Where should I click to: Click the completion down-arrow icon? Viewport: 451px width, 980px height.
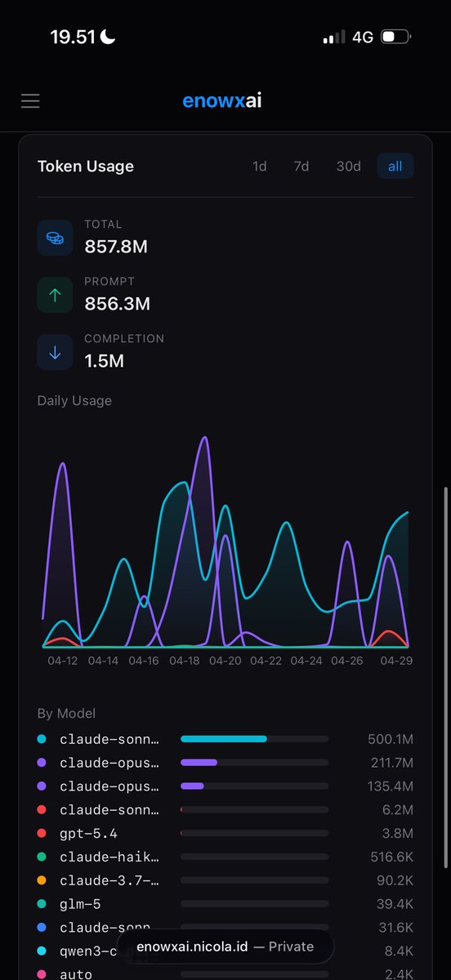55,352
